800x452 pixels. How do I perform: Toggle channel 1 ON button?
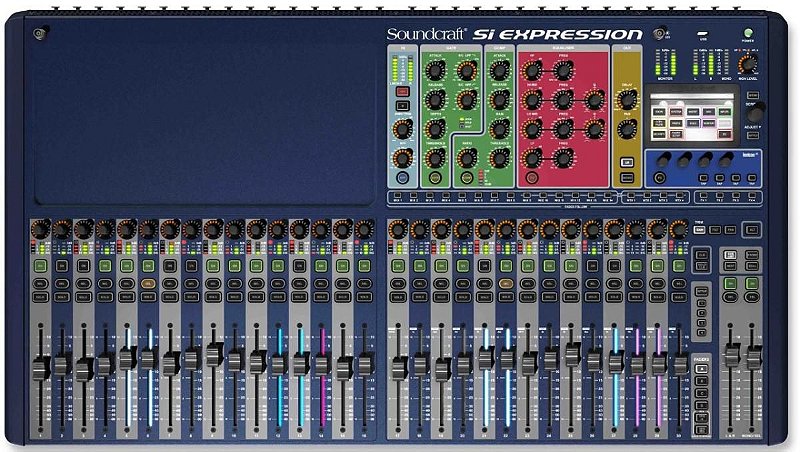[x=40, y=265]
